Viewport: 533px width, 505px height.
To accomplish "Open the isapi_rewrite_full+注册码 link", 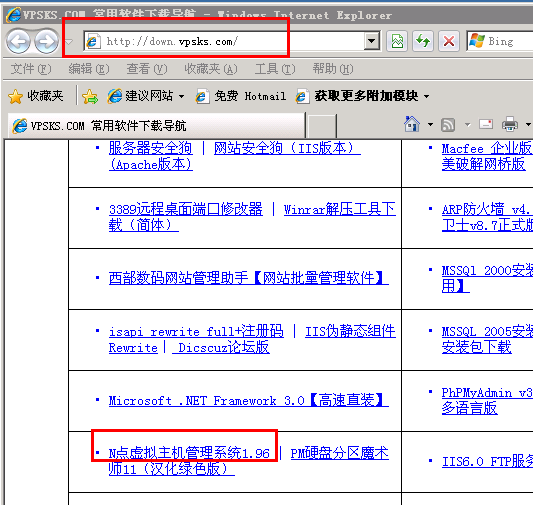I will (196, 331).
